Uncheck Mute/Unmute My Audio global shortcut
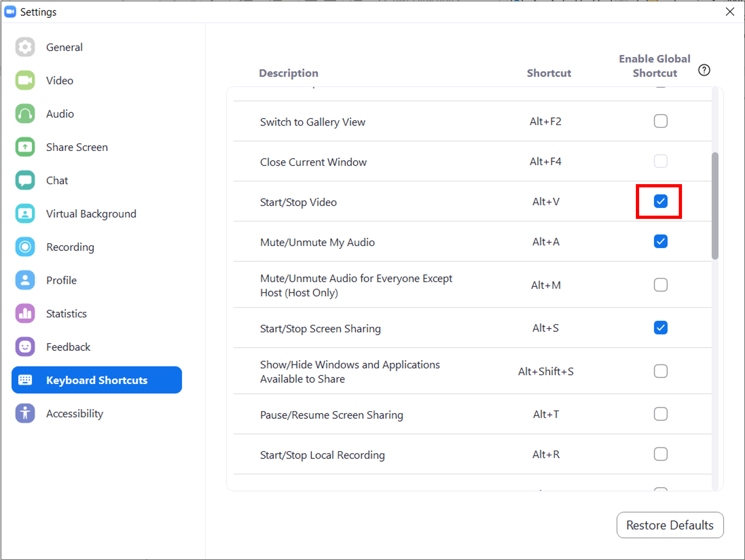The image size is (745, 560). (660, 242)
